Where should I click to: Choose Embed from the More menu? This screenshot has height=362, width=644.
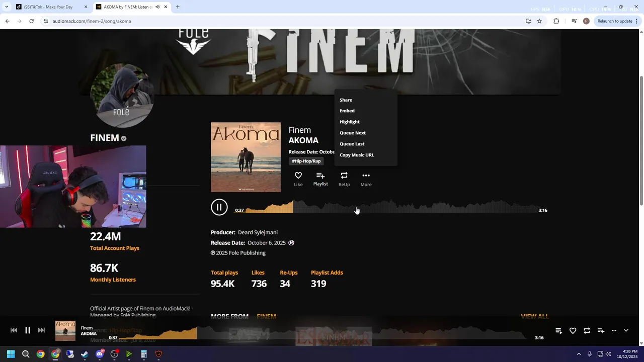click(347, 111)
